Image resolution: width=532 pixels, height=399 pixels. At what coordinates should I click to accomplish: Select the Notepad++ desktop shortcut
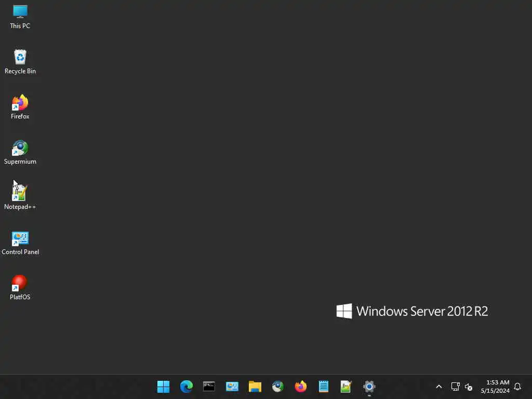point(20,197)
